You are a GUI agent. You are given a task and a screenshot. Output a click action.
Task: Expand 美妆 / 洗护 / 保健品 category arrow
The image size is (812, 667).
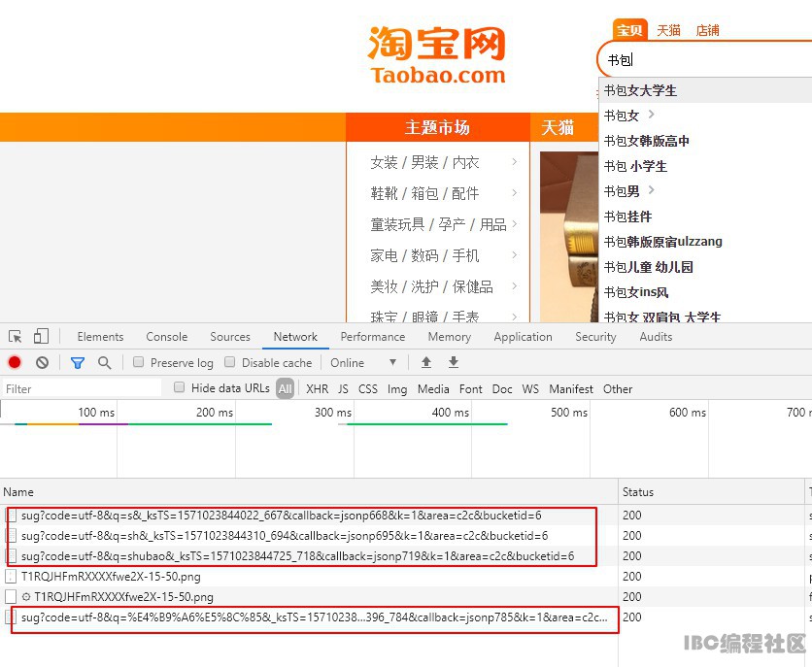click(514, 286)
